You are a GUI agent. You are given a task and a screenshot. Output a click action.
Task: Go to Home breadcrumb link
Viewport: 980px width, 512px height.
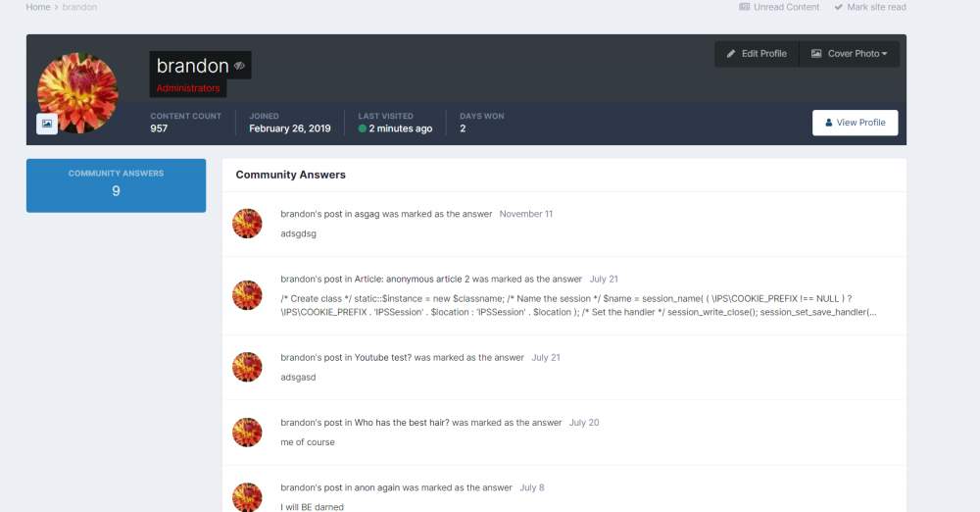(38, 7)
